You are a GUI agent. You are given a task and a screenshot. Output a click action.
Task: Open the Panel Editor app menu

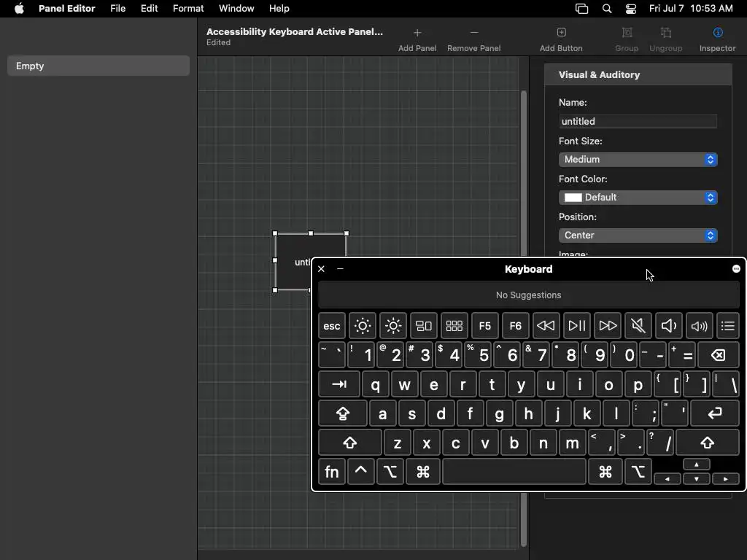[66, 9]
